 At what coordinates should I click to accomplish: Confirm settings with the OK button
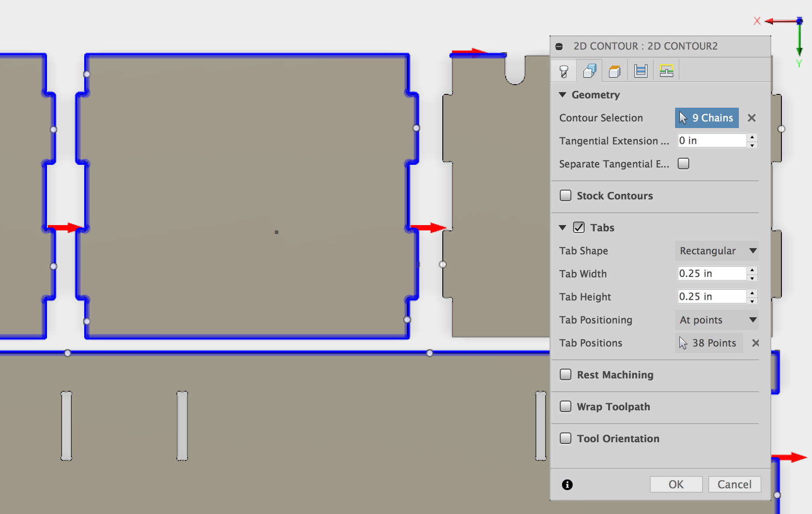point(676,484)
